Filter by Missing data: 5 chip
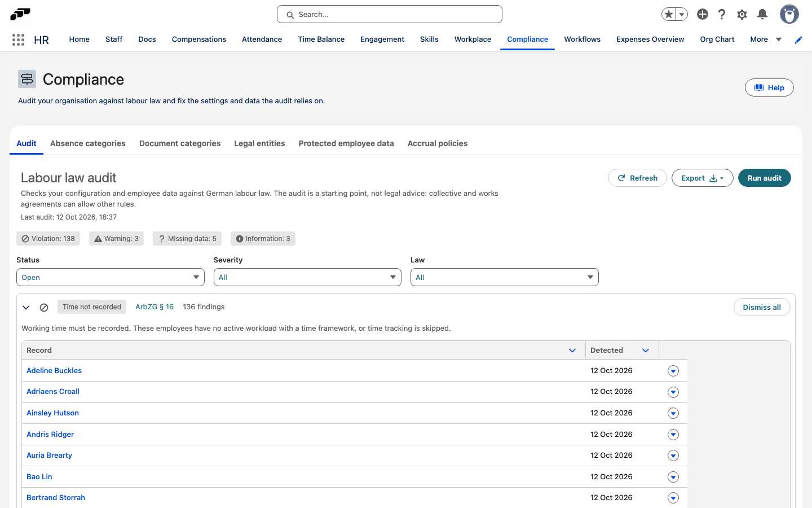 [187, 239]
